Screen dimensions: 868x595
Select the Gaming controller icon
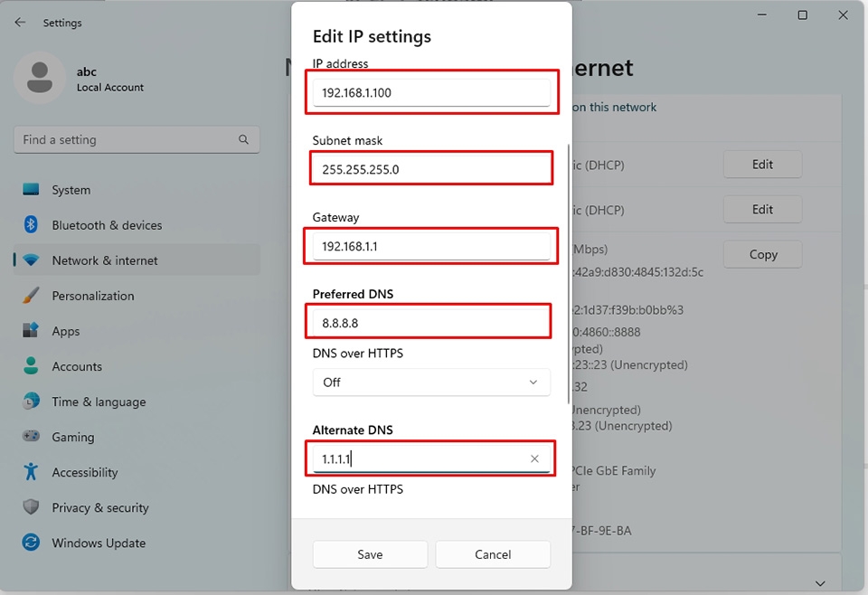[30, 437]
